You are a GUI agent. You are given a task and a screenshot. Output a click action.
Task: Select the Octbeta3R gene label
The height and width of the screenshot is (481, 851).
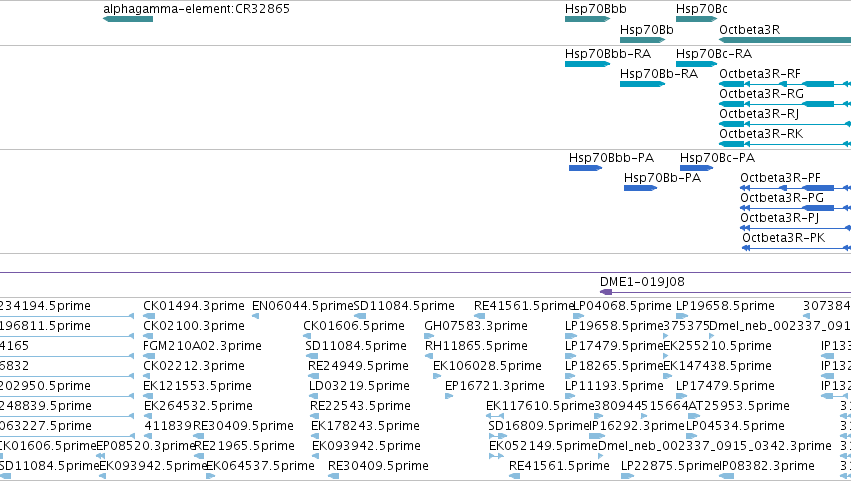750,30
